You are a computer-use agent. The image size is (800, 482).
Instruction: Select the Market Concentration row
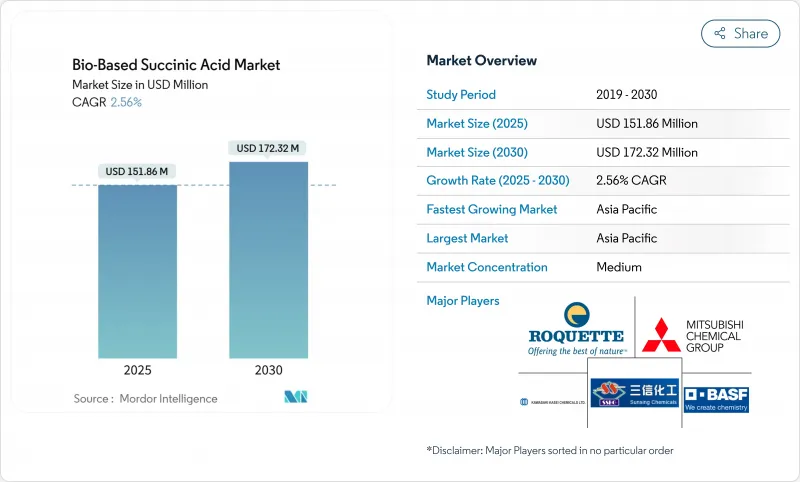pos(606,267)
